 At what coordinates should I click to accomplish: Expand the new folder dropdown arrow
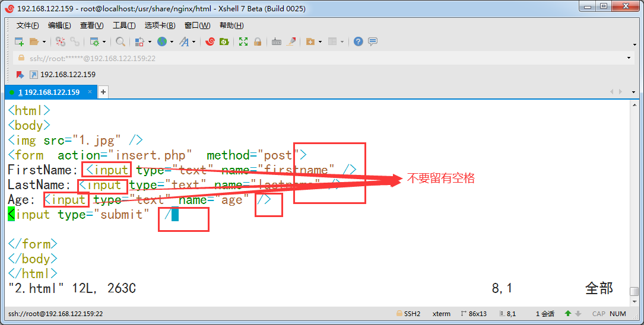click(320, 42)
